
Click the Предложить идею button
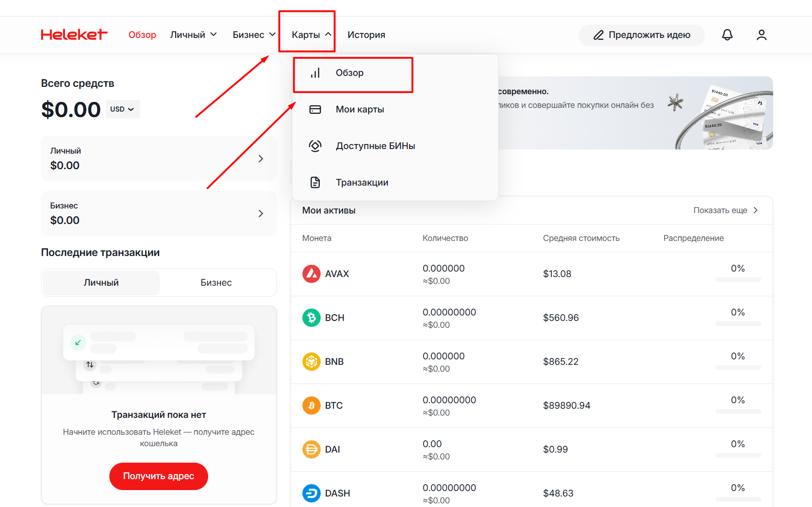[641, 35]
